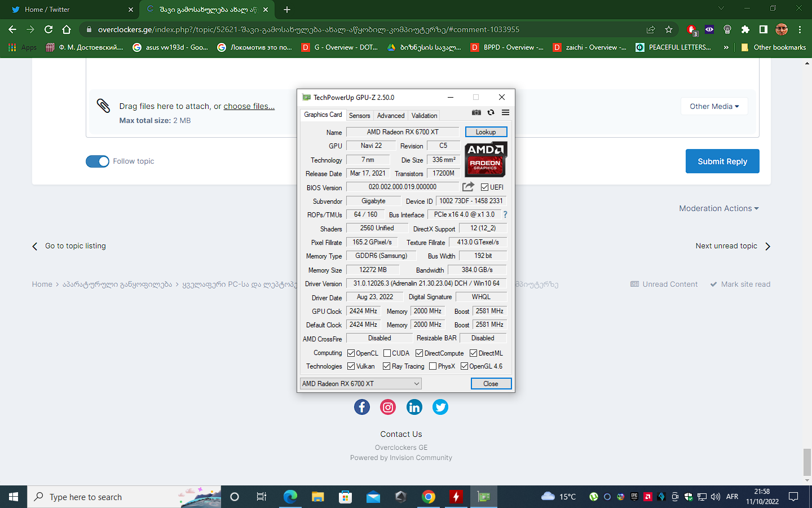Toggle the Ray Tracing checkbox
Screen dimensions: 812x508
(386, 366)
